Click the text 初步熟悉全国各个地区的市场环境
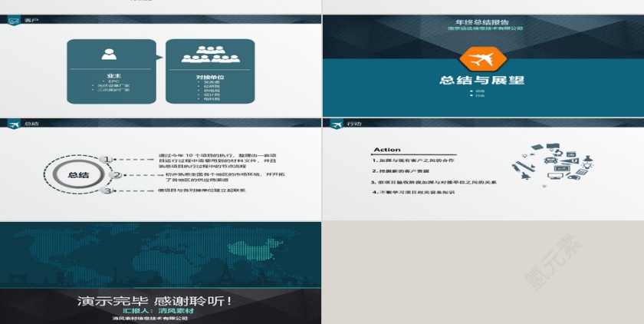Image resolution: width=644 pixels, height=324 pixels. tap(224, 177)
